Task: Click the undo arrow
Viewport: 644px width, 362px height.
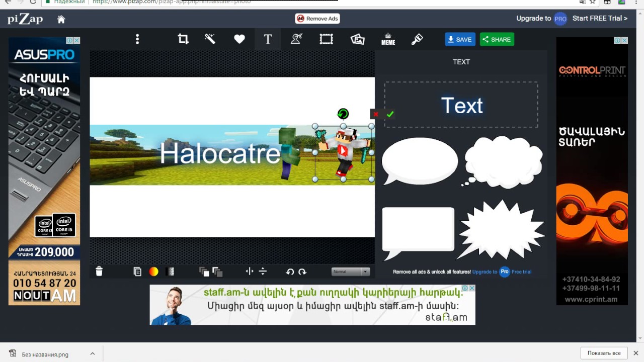Action: pyautogui.click(x=290, y=271)
